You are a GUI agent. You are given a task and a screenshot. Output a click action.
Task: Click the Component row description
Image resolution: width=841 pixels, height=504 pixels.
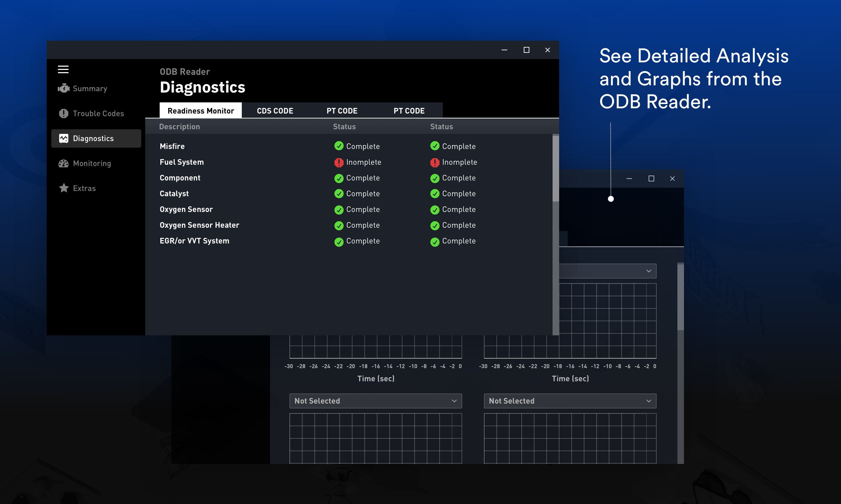pos(180,178)
